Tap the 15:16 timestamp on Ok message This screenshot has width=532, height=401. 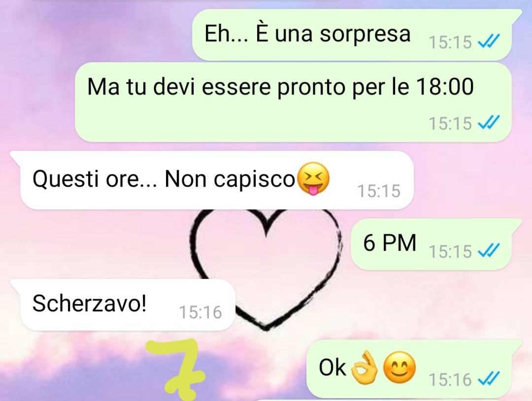pos(450,379)
